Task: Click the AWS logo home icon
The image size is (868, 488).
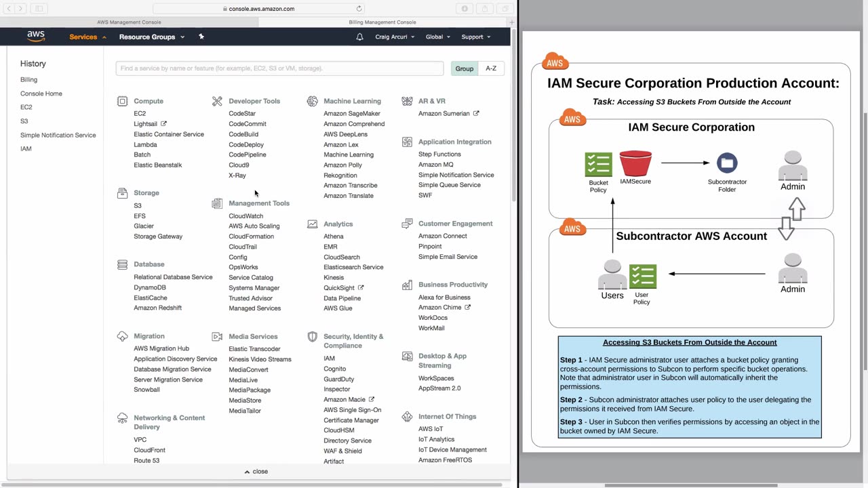Action: tap(36, 37)
